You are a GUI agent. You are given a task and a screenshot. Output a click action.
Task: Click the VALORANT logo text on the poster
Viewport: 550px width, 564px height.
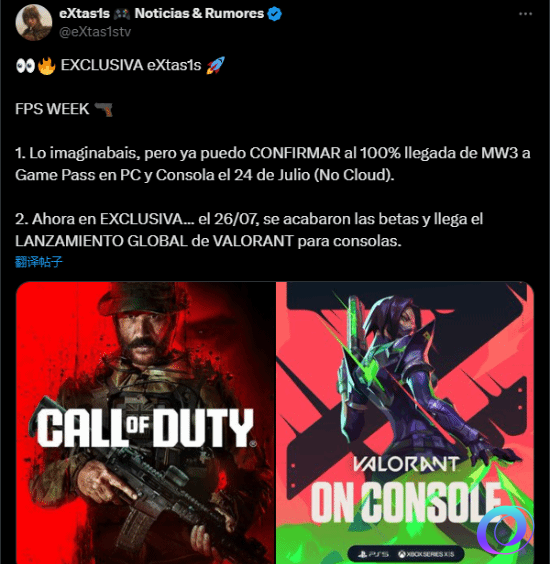pyautogui.click(x=405, y=464)
